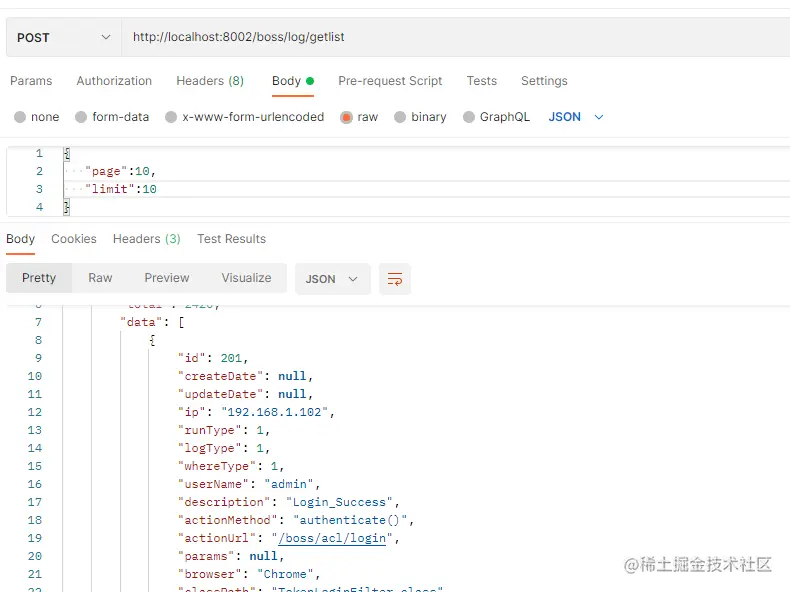Open the response Headers (3) tab
The height and width of the screenshot is (592, 790).
147,239
